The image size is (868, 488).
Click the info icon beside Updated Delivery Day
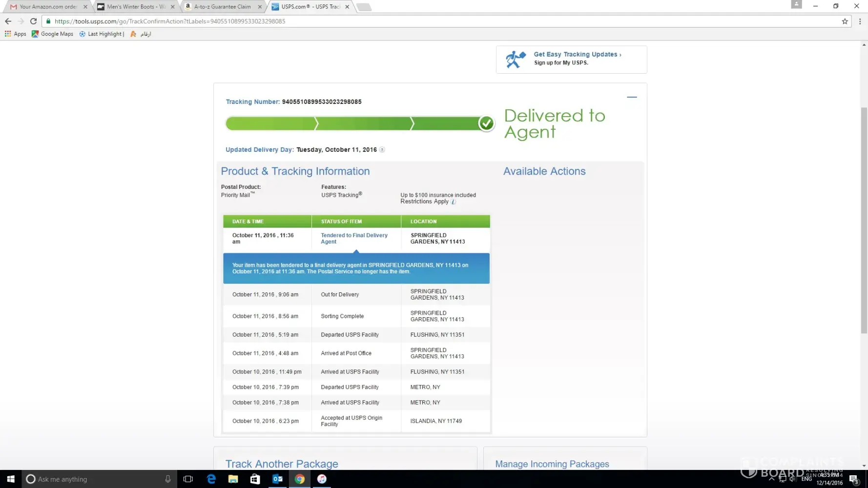pos(382,150)
